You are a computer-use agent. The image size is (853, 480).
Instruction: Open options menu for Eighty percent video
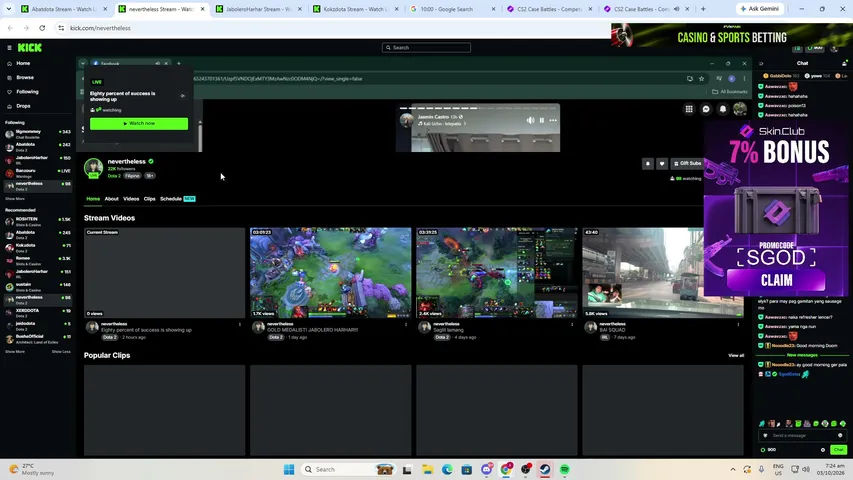click(240, 324)
